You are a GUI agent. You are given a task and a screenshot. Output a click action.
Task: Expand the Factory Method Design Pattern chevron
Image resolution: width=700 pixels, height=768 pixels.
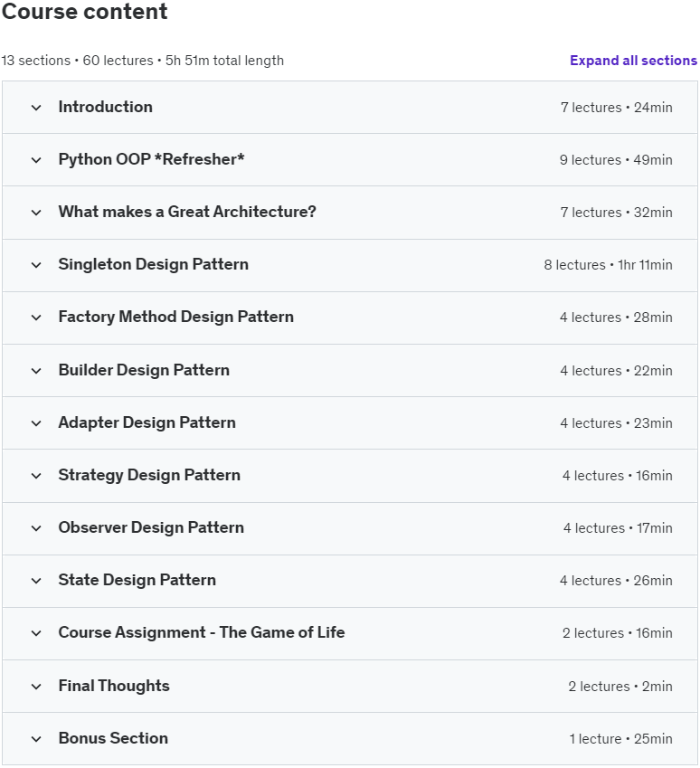pos(36,318)
